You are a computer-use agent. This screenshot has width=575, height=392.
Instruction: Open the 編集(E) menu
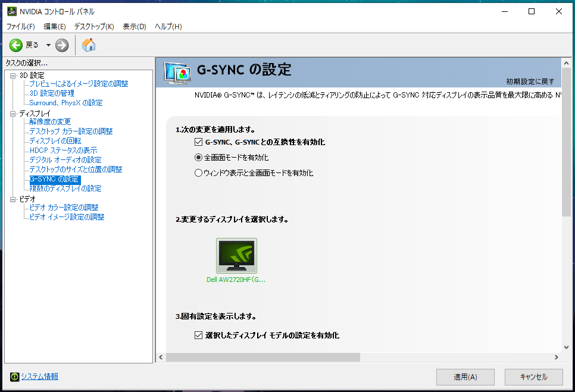click(x=55, y=26)
